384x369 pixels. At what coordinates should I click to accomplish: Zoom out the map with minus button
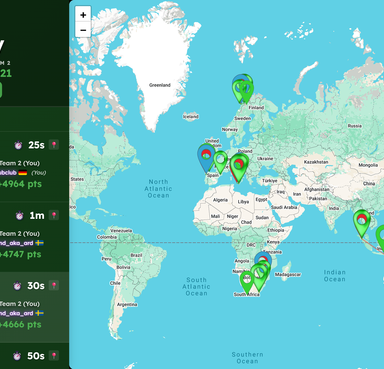click(83, 30)
